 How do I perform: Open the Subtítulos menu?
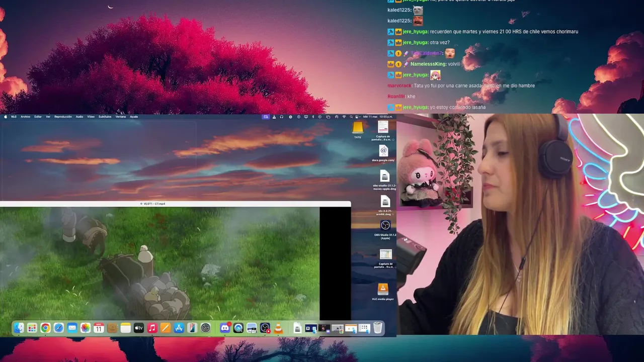point(105,117)
